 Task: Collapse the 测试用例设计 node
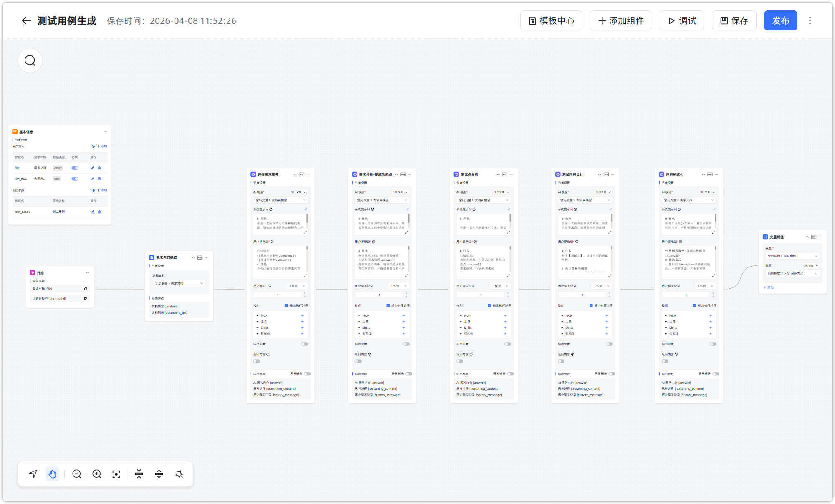tap(600, 174)
